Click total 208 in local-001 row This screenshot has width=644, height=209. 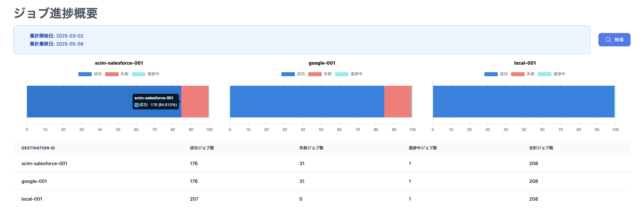(533, 199)
